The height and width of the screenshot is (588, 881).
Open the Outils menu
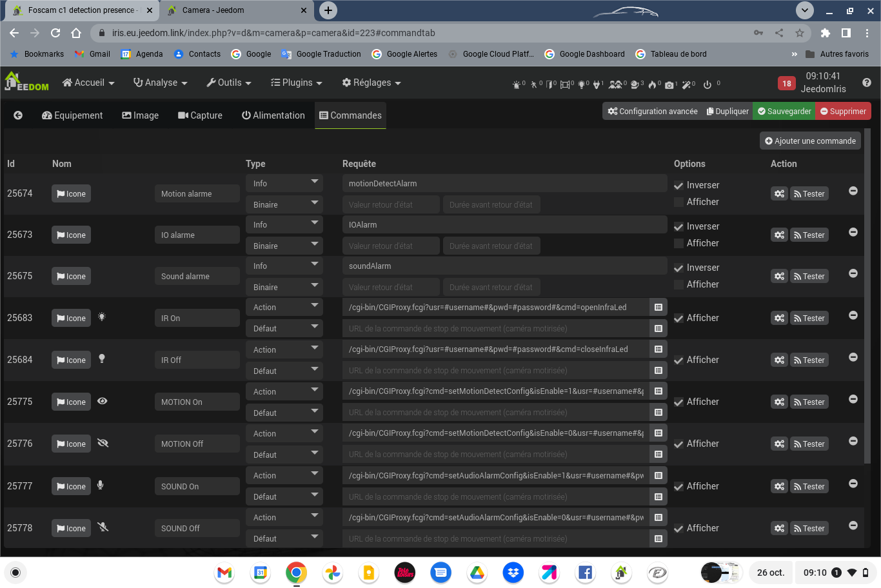pos(229,83)
